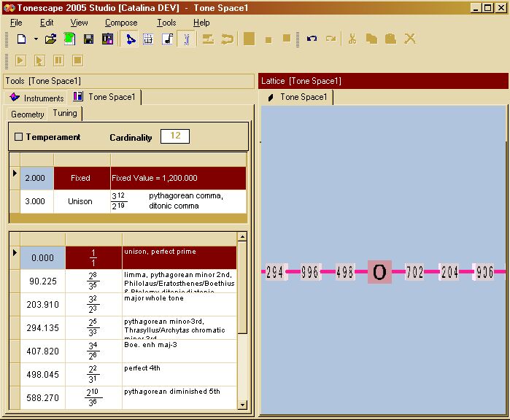Screen dimensions: 510x420
Task: Click the Unison cell
Action: pyautogui.click(x=82, y=201)
